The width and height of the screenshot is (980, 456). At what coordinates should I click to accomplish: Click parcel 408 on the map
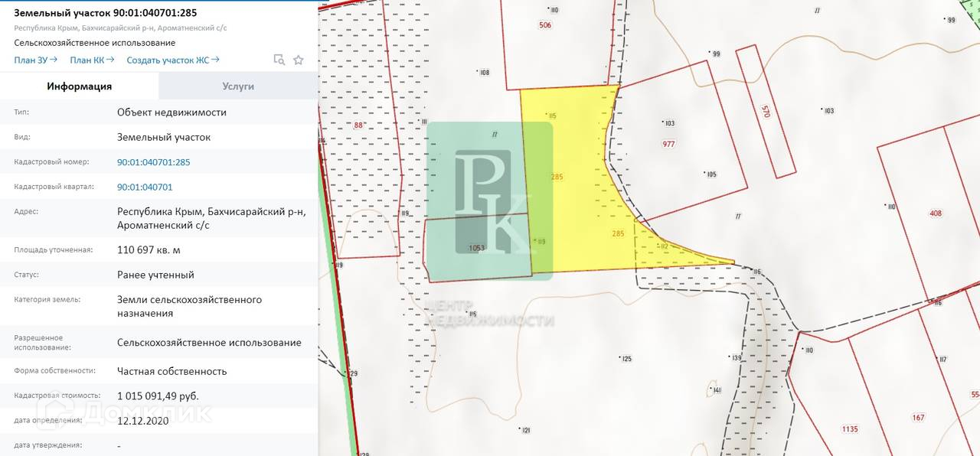[936, 213]
